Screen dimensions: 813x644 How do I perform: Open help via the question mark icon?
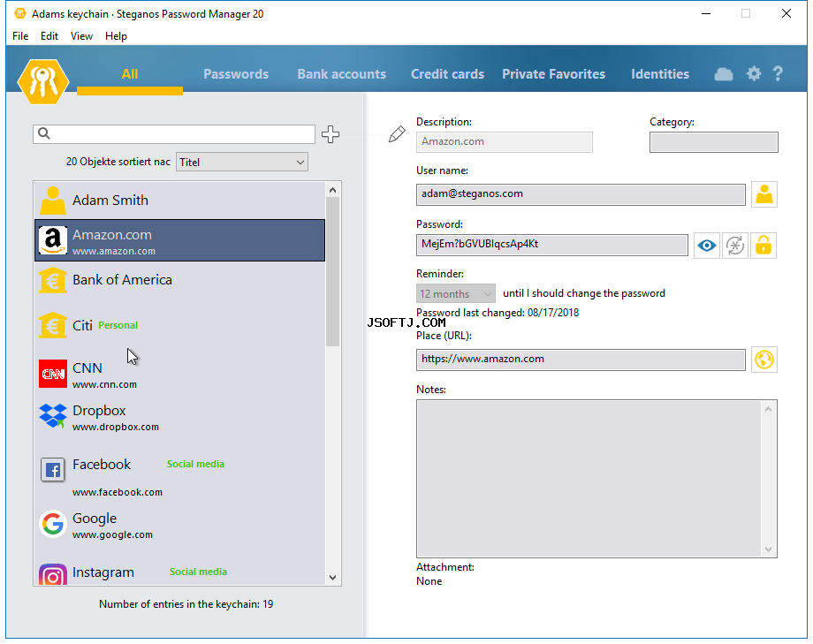tap(778, 73)
